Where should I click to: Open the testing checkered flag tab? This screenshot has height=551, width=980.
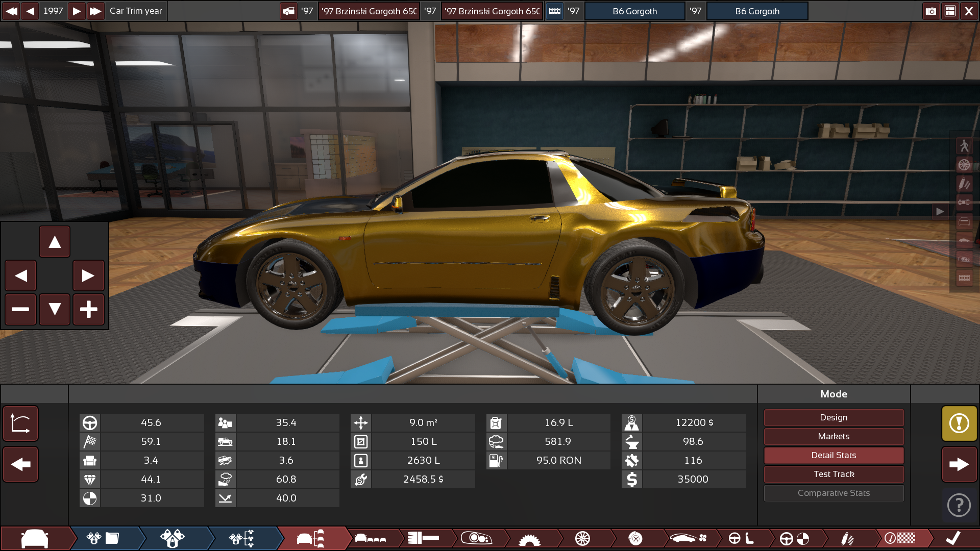(900, 538)
